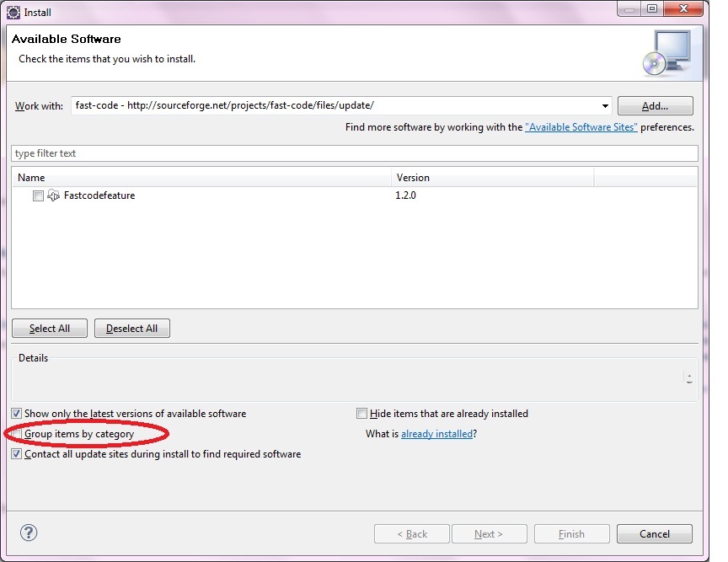
Task: Uncheck Show only the latest versions
Action: (x=17, y=414)
